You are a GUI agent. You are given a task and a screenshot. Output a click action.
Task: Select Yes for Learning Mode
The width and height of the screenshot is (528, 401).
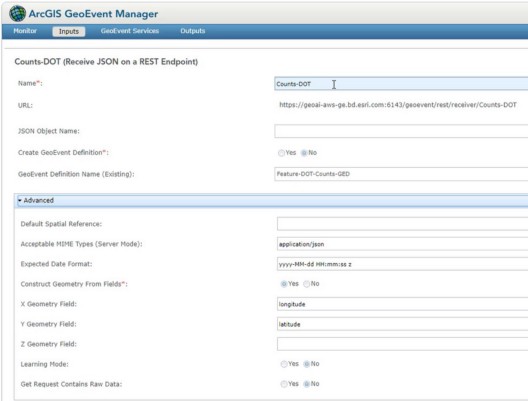click(284, 364)
